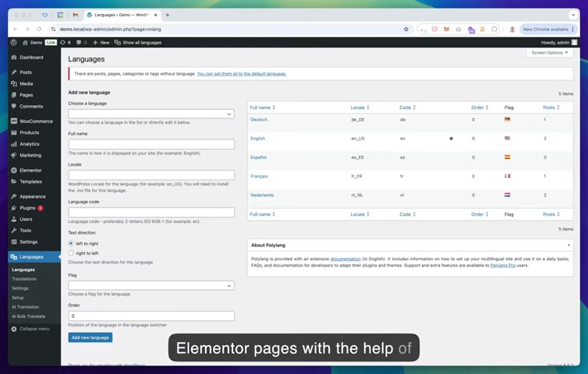Open a new Chrome tab
The image size is (588, 374).
168,15
